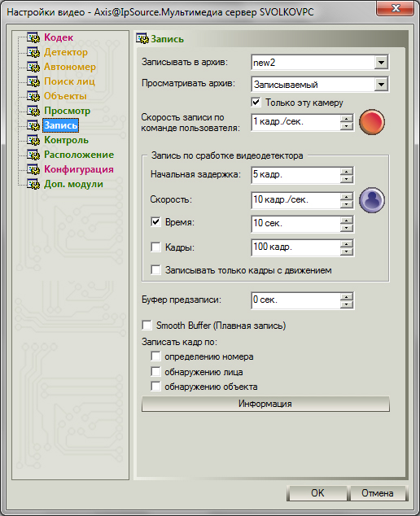The image size is (420, 516).
Task: Confirm settings with OK button
Action: (x=317, y=493)
